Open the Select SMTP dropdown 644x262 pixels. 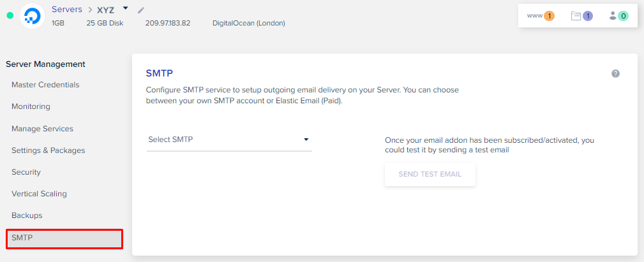click(229, 140)
